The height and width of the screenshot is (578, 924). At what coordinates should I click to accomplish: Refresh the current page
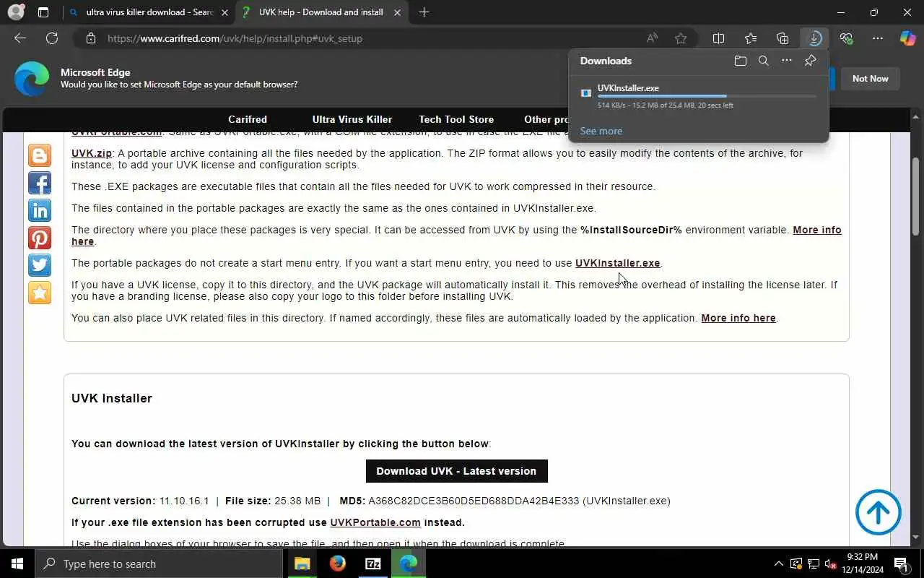tap(52, 38)
